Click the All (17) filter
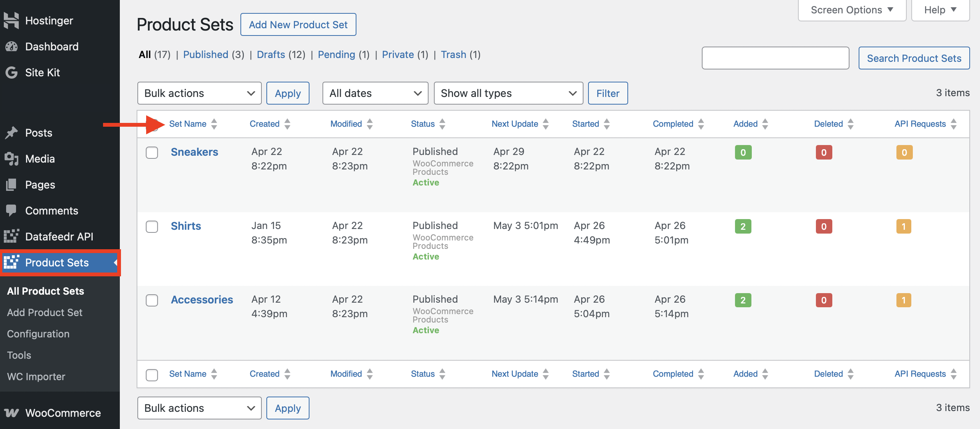Screen dimensions: 980x429 155,55
